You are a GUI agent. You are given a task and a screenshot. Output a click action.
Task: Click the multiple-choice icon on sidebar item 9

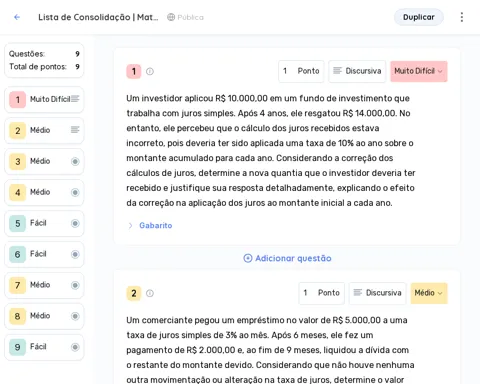(x=75, y=347)
